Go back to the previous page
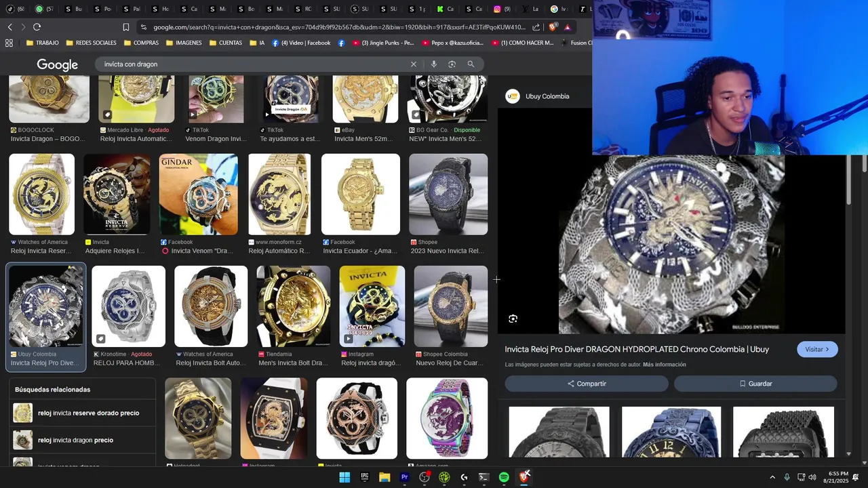The width and height of the screenshot is (868, 488). pyautogui.click(x=9, y=27)
